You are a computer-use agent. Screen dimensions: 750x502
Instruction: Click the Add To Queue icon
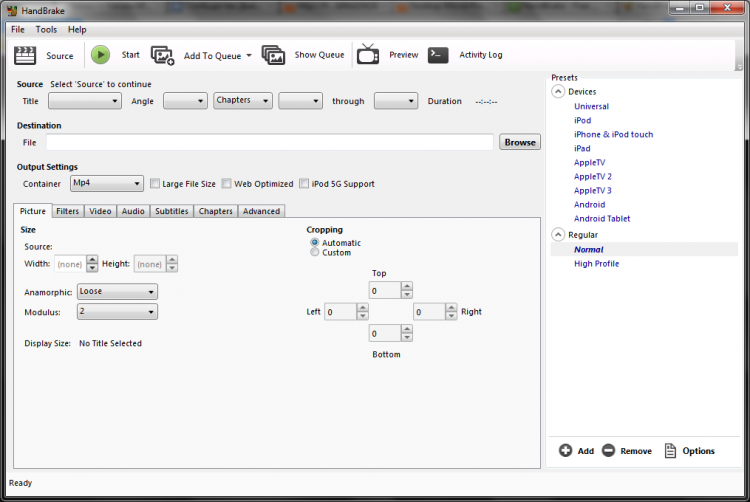(x=163, y=55)
